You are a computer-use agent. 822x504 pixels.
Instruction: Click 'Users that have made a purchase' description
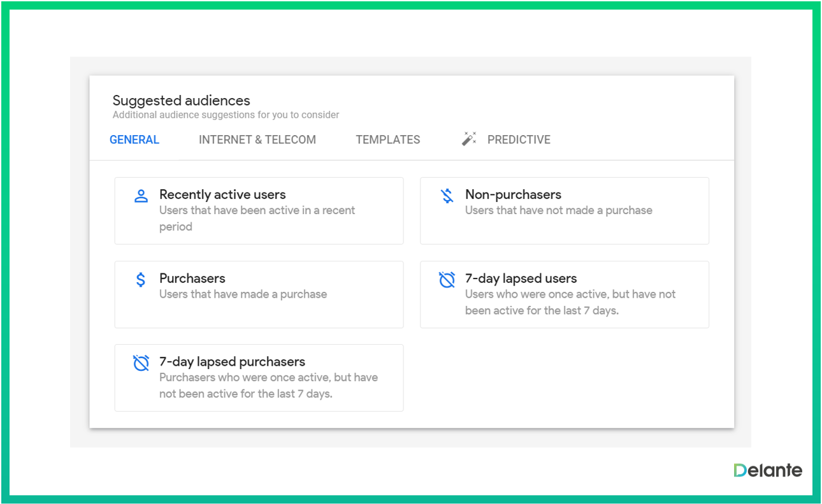tap(243, 294)
